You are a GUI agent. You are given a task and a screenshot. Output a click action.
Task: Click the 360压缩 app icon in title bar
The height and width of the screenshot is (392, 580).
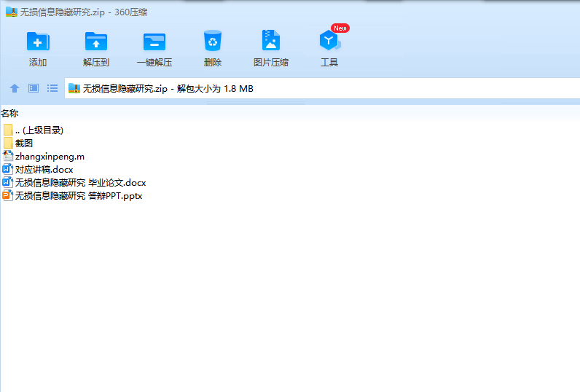12,12
